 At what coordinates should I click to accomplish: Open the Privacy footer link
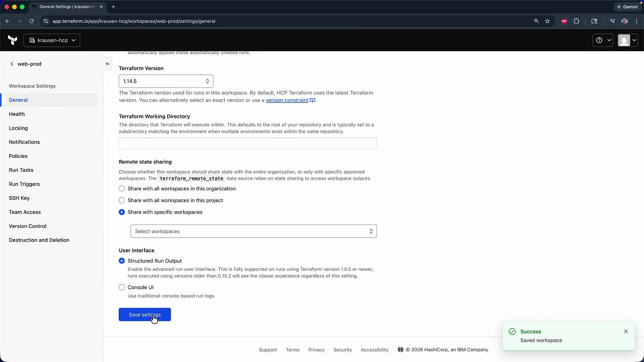tap(317, 350)
